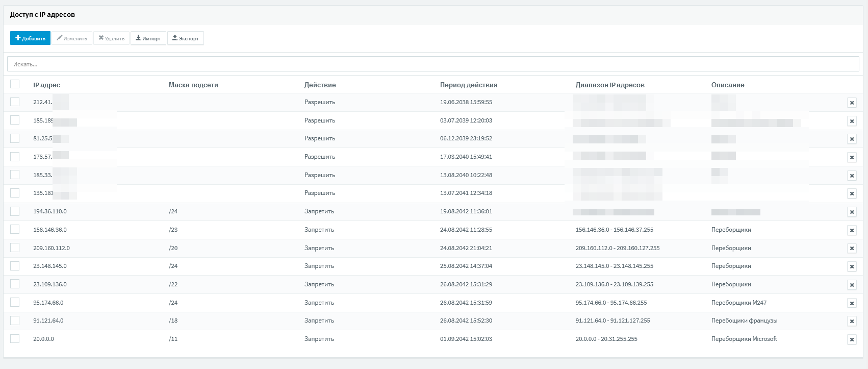Click the Диапазон IP адресов column header
868x369 pixels.
click(x=610, y=85)
